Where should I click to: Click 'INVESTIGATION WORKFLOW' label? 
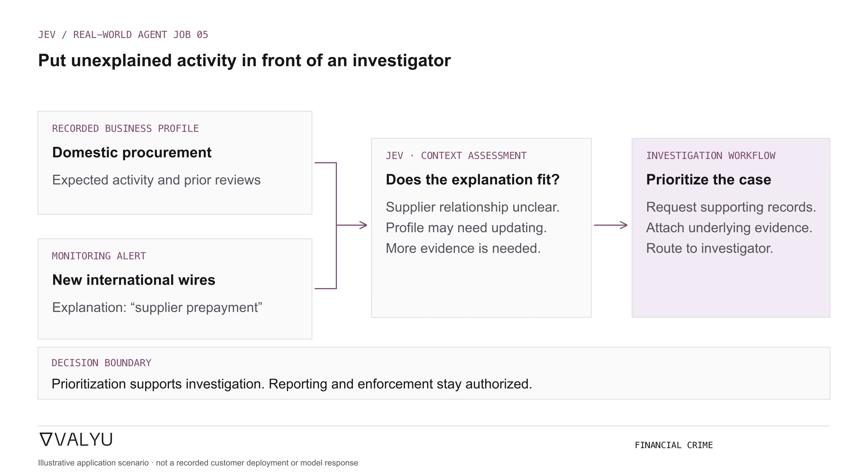[x=711, y=156]
